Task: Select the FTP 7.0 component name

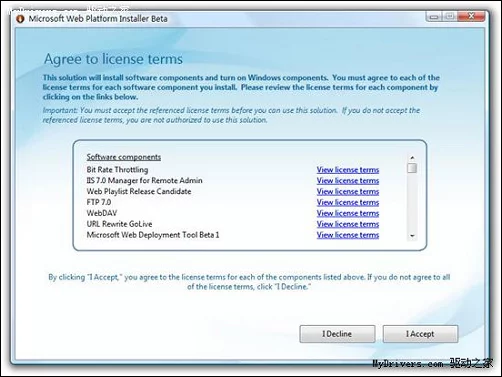Action: coord(99,202)
